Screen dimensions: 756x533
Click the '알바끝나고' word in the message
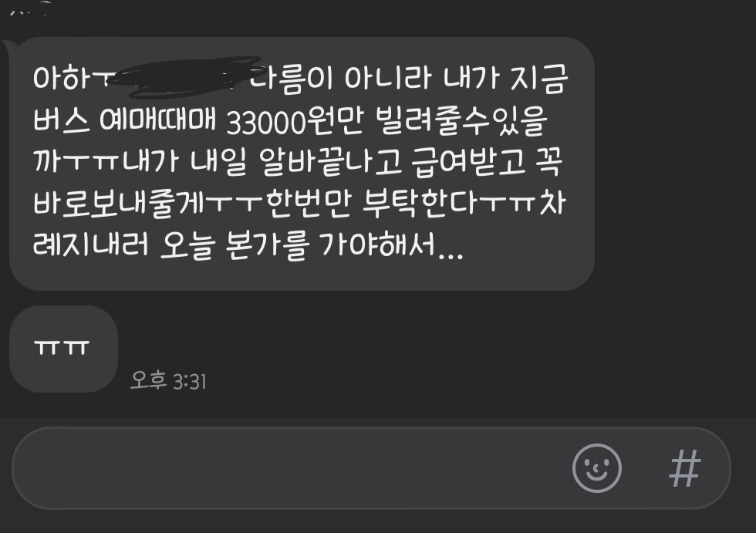pyautogui.click(x=330, y=163)
